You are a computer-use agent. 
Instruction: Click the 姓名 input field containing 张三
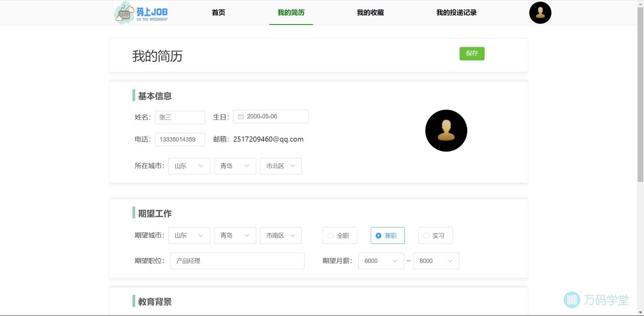point(180,117)
